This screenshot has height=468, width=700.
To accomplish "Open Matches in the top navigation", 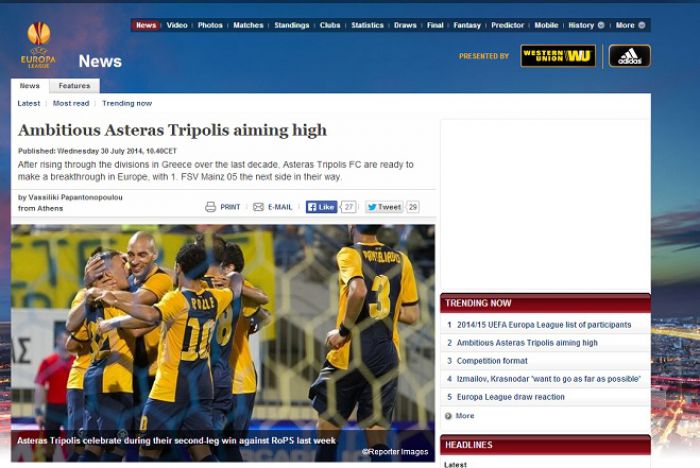I will click(248, 25).
